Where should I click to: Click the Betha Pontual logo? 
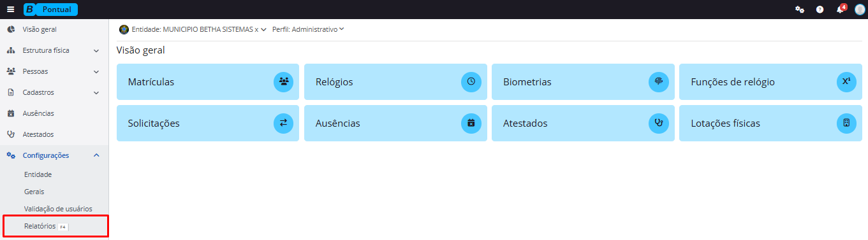point(50,10)
